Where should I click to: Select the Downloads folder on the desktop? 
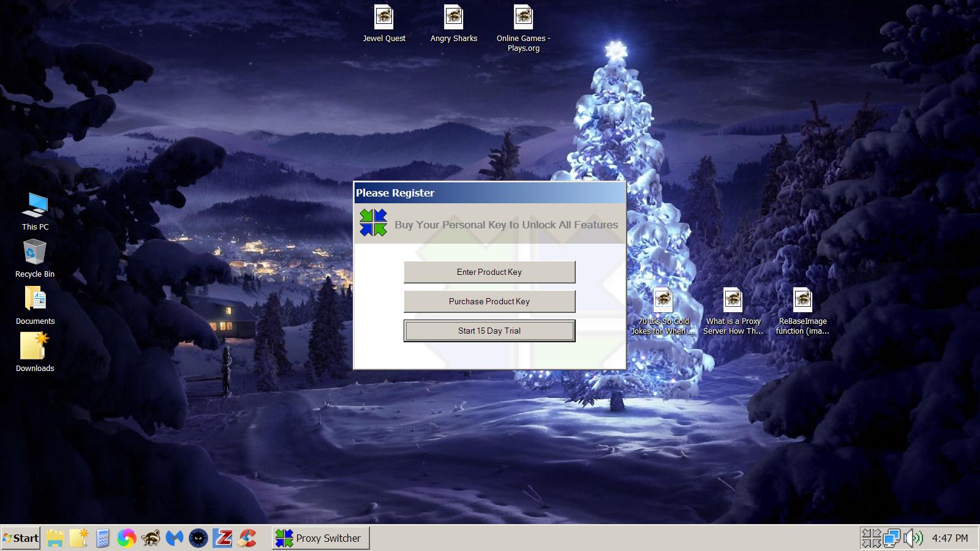tap(35, 353)
